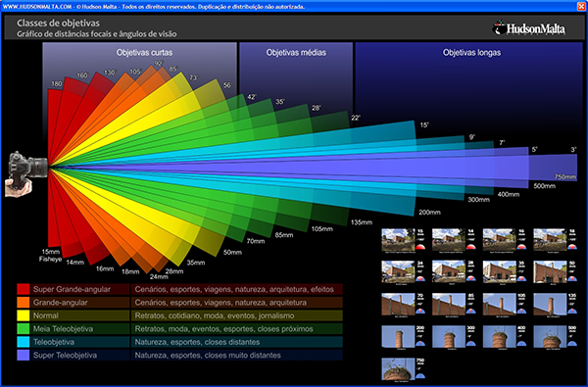Click the HudsonMalta logo
Viewport: 588px width, 387px height.
pyautogui.click(x=529, y=28)
